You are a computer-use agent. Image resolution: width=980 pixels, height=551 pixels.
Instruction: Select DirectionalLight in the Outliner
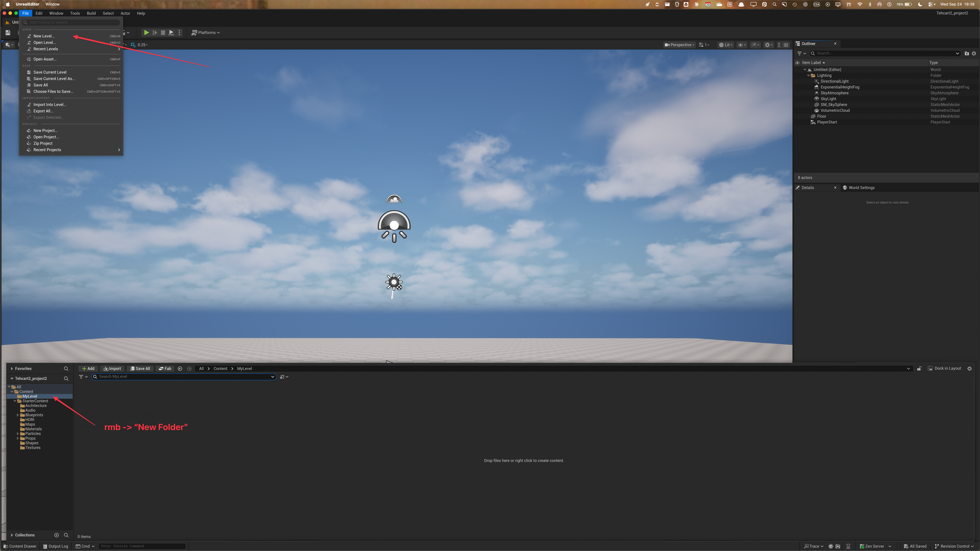(834, 81)
